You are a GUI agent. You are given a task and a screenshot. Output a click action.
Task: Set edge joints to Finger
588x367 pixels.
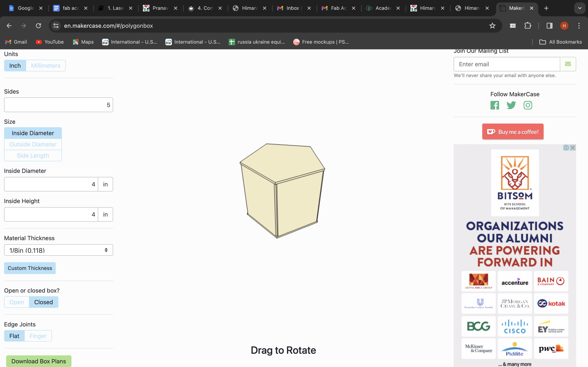coord(38,336)
